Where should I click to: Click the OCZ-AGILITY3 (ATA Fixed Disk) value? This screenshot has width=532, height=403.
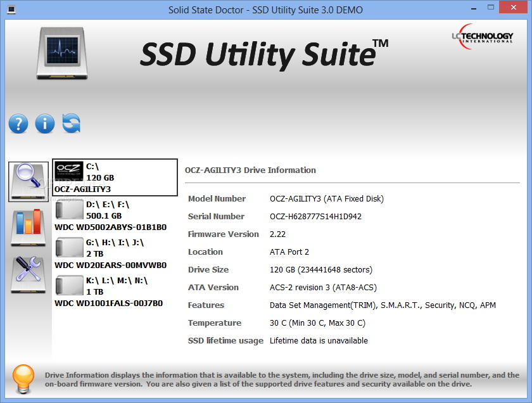[327, 198]
